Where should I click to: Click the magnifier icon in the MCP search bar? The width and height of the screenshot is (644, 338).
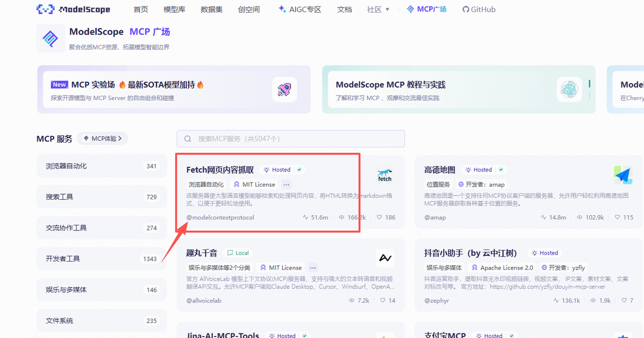tap(188, 139)
